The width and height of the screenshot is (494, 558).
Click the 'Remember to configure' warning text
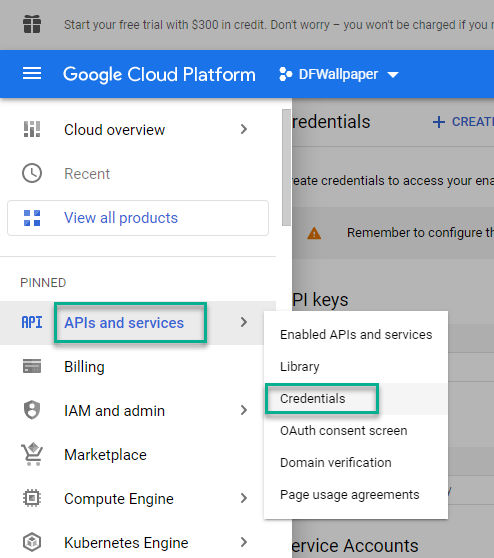pyautogui.click(x=420, y=233)
